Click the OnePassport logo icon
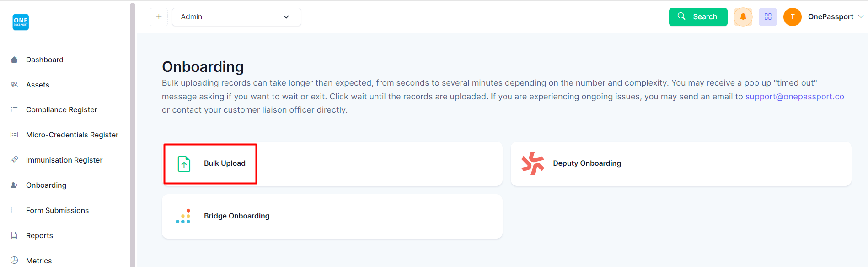 pyautogui.click(x=21, y=22)
